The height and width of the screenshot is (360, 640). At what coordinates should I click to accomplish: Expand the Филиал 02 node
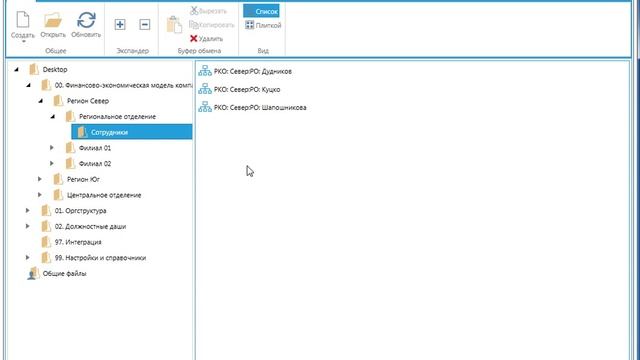click(51, 163)
